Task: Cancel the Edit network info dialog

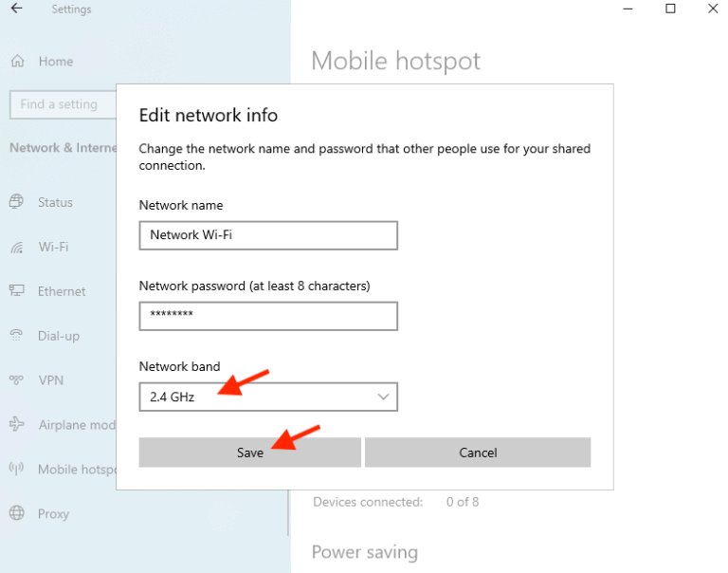Action: [478, 453]
